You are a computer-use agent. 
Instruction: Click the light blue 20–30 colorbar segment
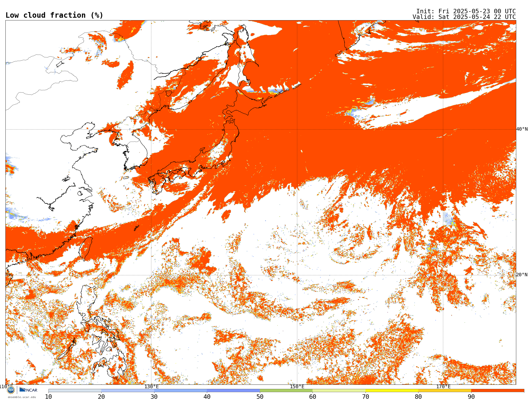(x=128, y=391)
